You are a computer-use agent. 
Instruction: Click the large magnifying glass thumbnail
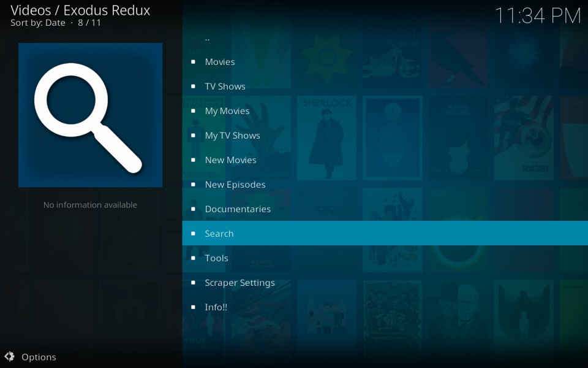point(91,115)
